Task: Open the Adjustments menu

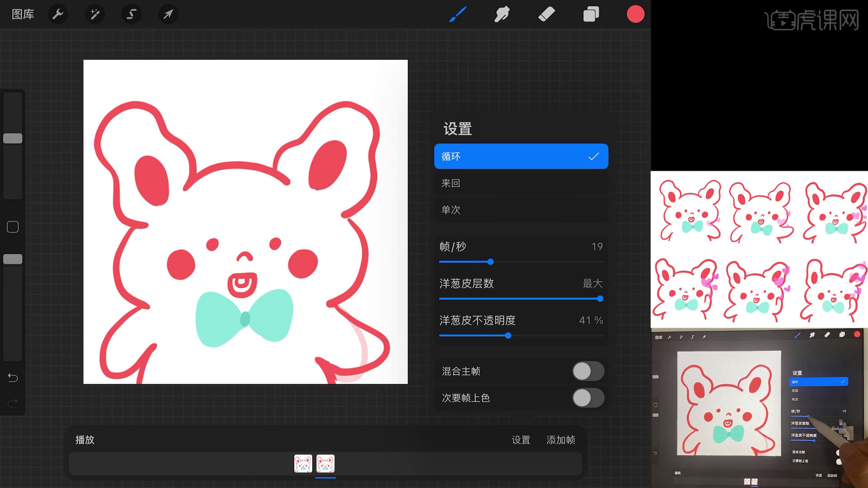Action: pyautogui.click(x=94, y=14)
